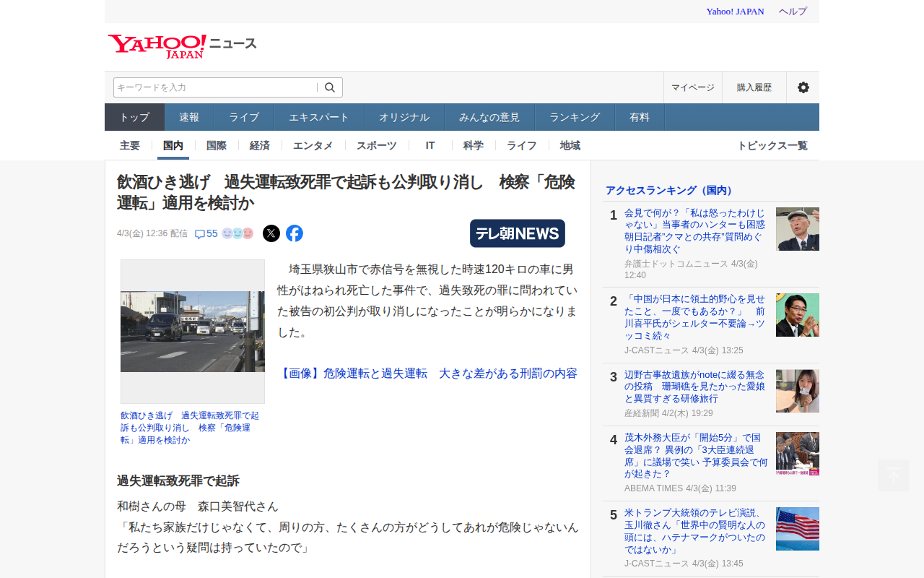The width and height of the screenshot is (924, 578).
Task: Go to マイページ
Action: [693, 87]
